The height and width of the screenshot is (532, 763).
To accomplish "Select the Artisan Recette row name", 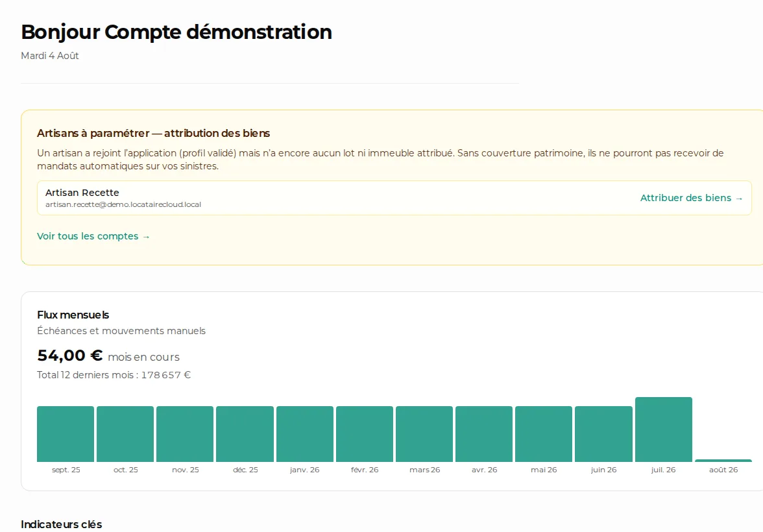I will tap(82, 193).
